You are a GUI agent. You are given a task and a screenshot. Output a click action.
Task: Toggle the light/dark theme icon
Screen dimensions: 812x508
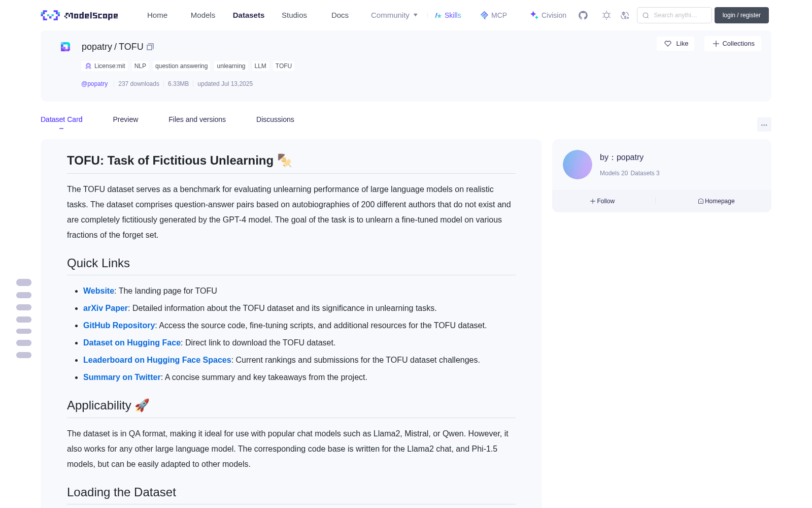pos(606,15)
